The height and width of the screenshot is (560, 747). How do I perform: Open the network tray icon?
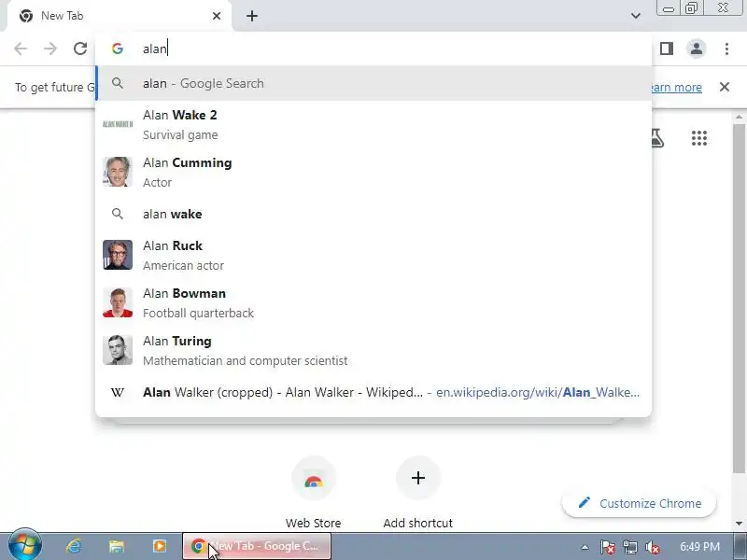629,547
